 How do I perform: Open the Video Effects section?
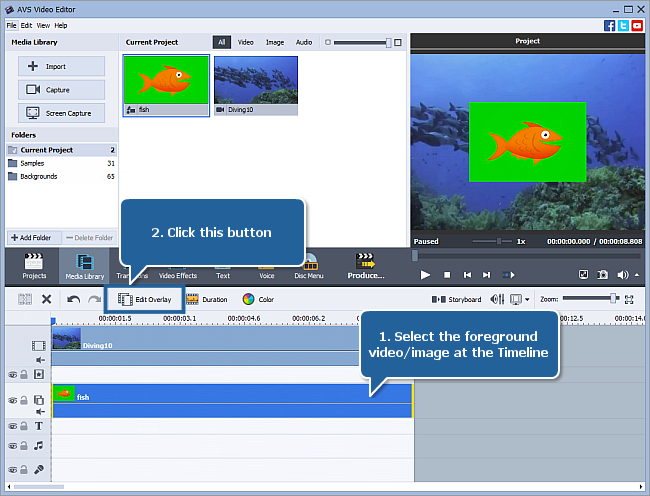[x=178, y=275]
